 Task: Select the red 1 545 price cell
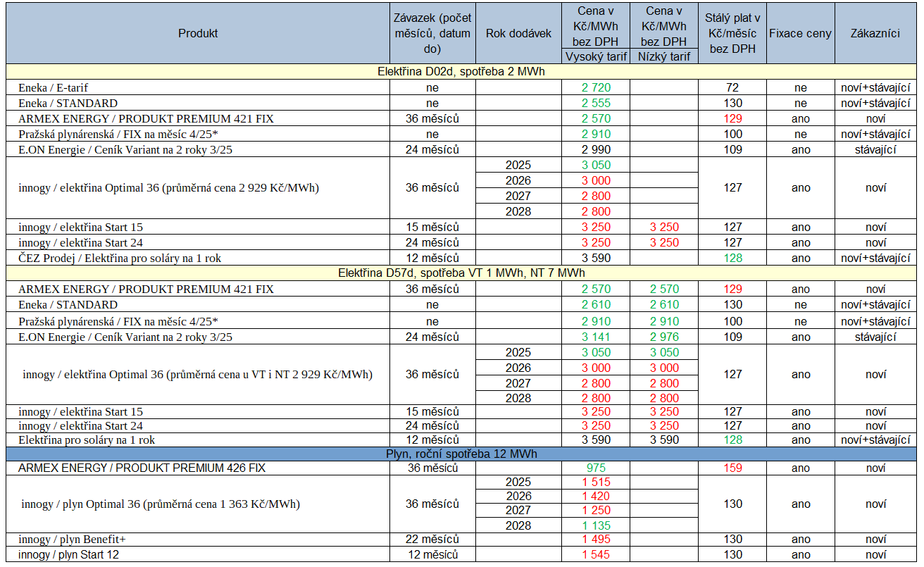click(x=596, y=555)
